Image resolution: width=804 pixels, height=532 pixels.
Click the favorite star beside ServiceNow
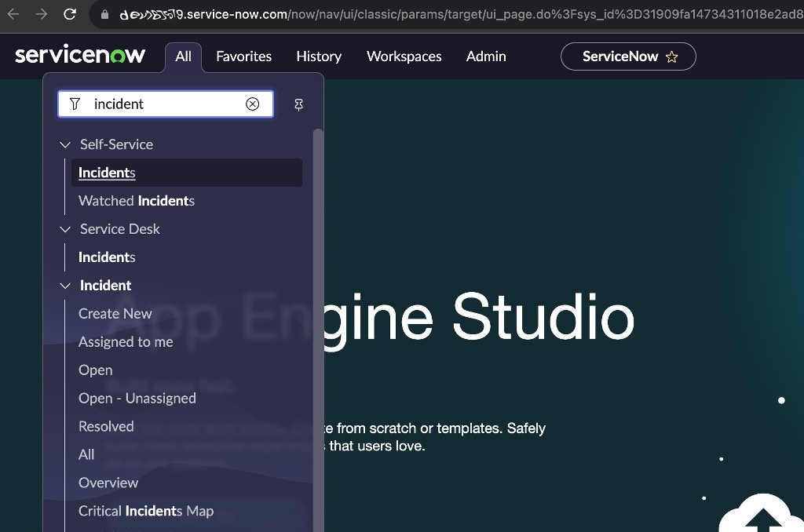coord(672,57)
